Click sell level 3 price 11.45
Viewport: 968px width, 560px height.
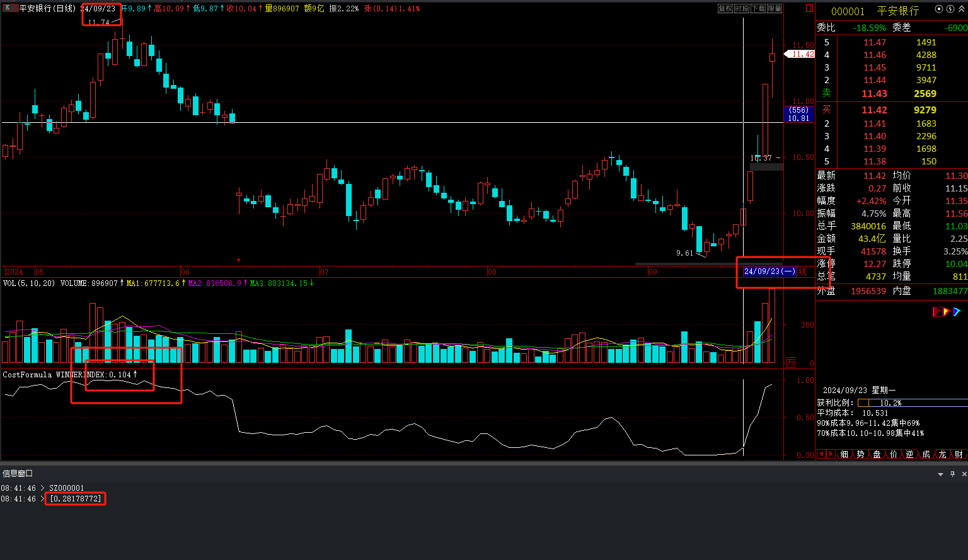coord(875,67)
